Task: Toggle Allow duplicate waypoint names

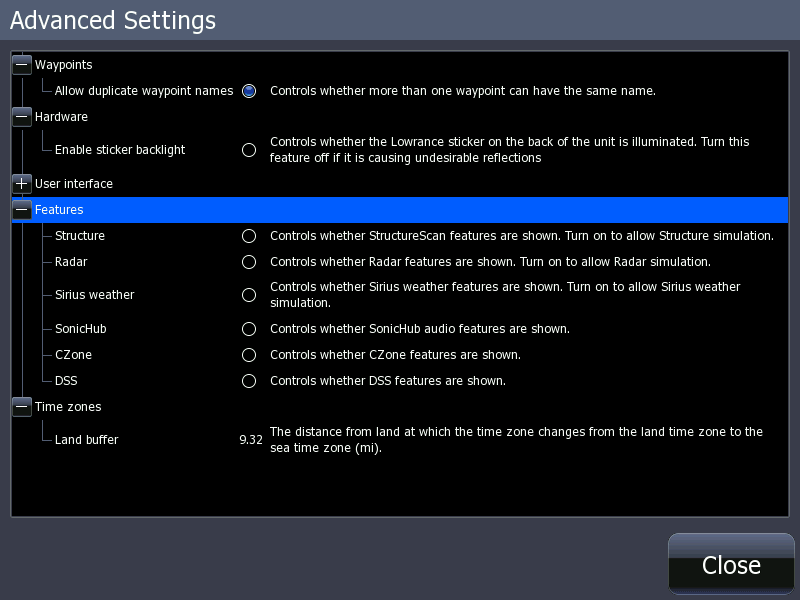Action: [248, 90]
